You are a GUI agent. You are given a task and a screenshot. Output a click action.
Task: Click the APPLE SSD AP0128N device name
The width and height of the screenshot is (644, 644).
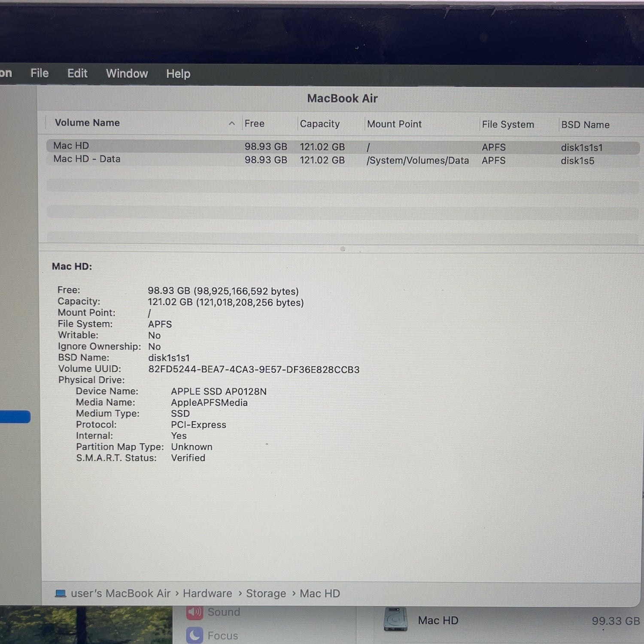point(219,392)
